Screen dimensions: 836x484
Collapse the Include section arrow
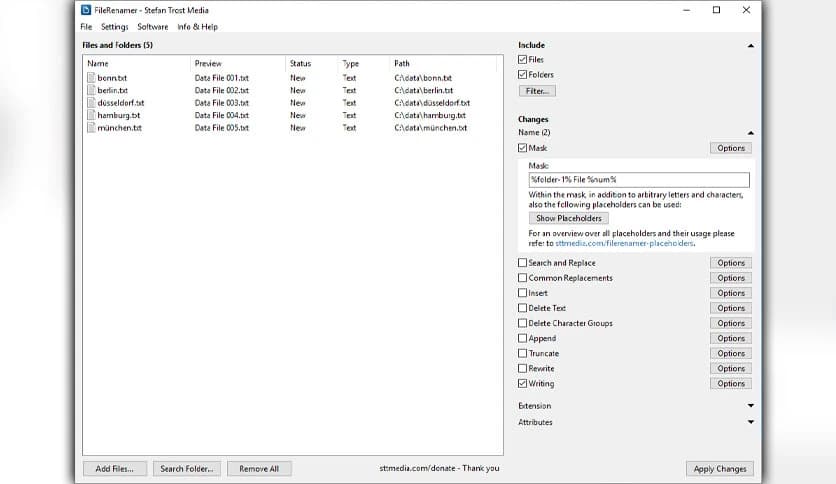coord(751,46)
